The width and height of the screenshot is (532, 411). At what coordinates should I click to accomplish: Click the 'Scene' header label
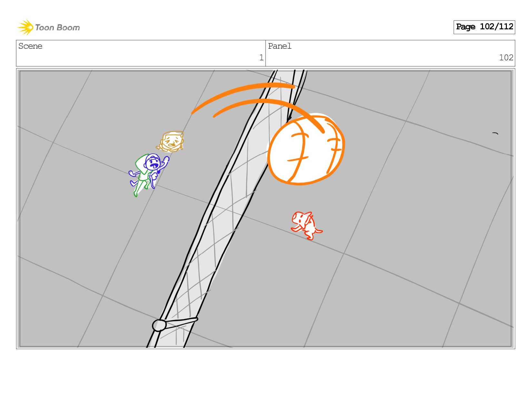30,46
